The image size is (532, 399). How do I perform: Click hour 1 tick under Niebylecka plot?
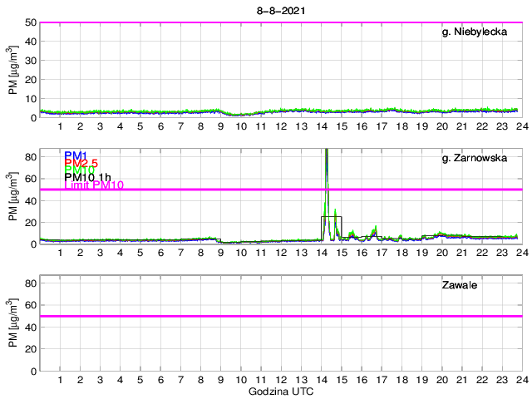[x=60, y=127]
